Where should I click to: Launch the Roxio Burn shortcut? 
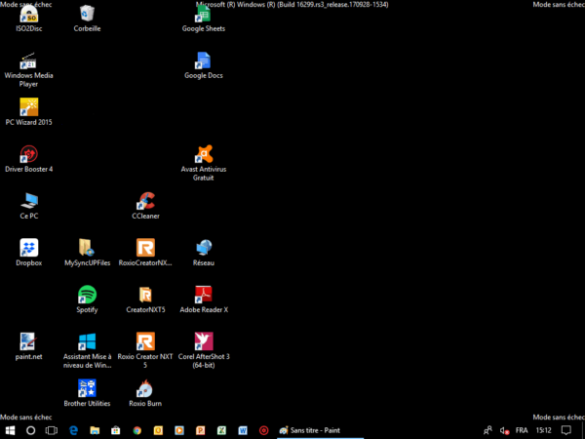[146, 393]
